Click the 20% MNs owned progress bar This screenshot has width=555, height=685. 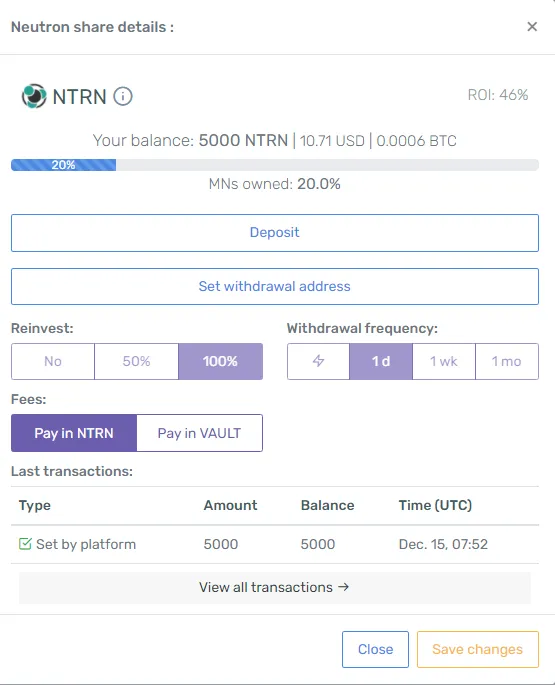point(275,165)
